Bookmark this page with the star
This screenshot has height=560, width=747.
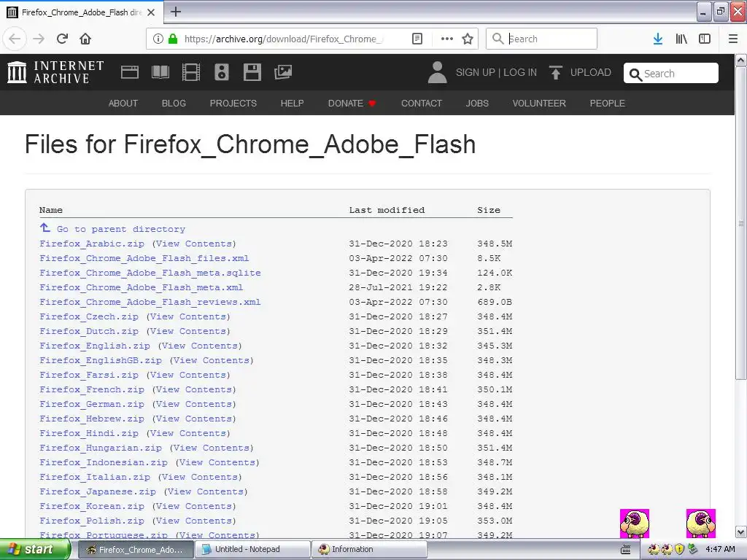(468, 39)
